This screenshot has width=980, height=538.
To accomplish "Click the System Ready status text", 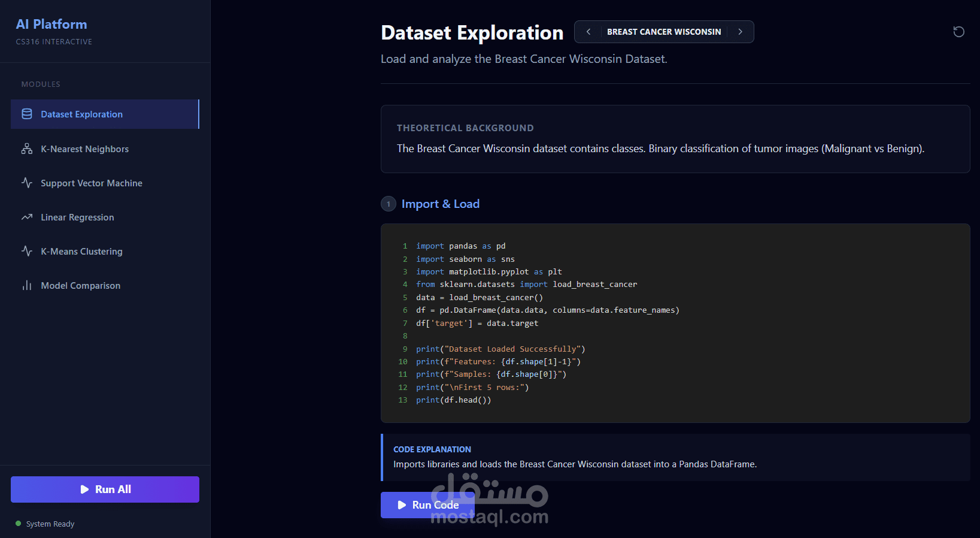I will (x=50, y=524).
